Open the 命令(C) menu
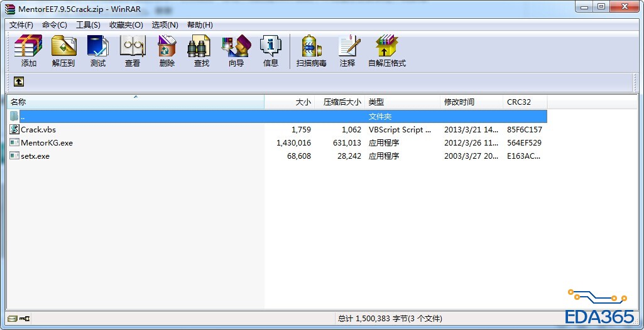 point(54,25)
